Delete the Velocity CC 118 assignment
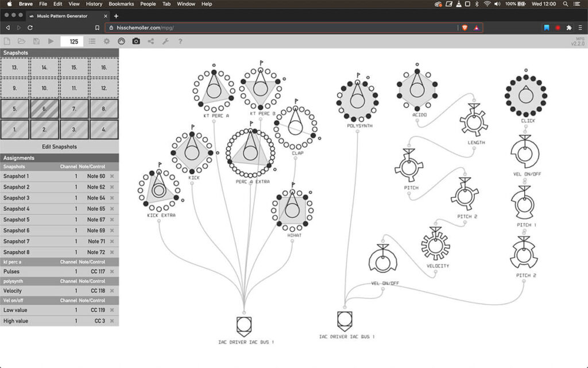Image resolution: width=588 pixels, height=368 pixels. [x=112, y=291]
